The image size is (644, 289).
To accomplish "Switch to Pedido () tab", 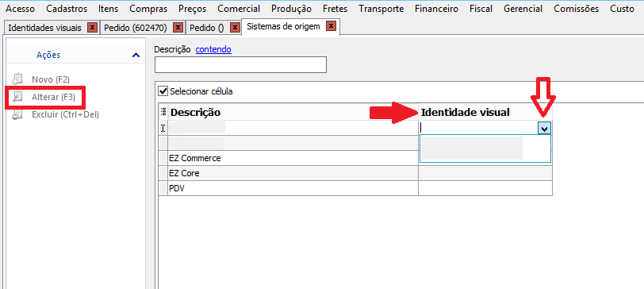I will coord(207,28).
